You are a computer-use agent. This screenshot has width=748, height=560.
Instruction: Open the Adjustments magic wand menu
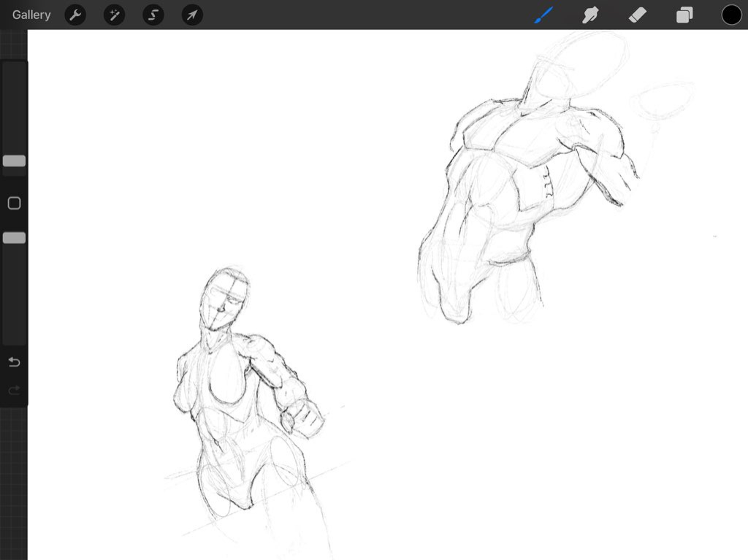click(114, 15)
